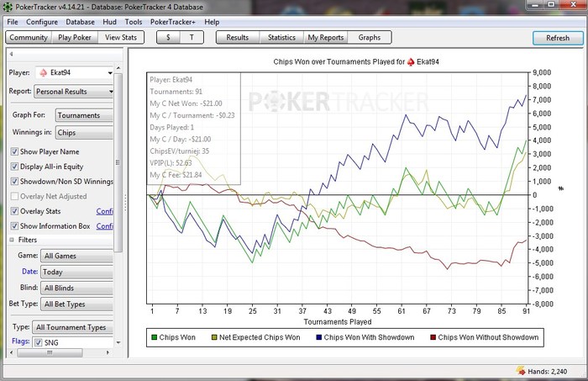Open Graph For Tournaments dropdown

tap(84, 115)
